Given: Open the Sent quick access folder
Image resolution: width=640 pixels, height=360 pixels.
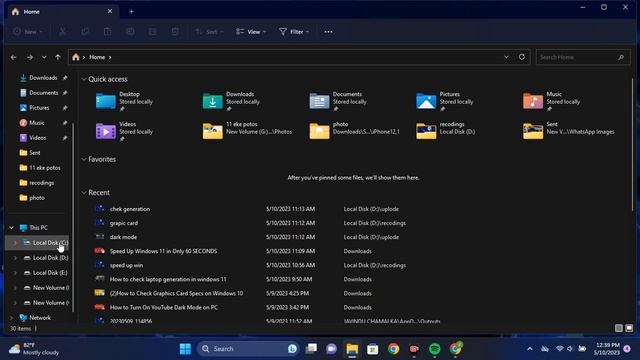Looking at the screenshot, I should click(x=569, y=131).
